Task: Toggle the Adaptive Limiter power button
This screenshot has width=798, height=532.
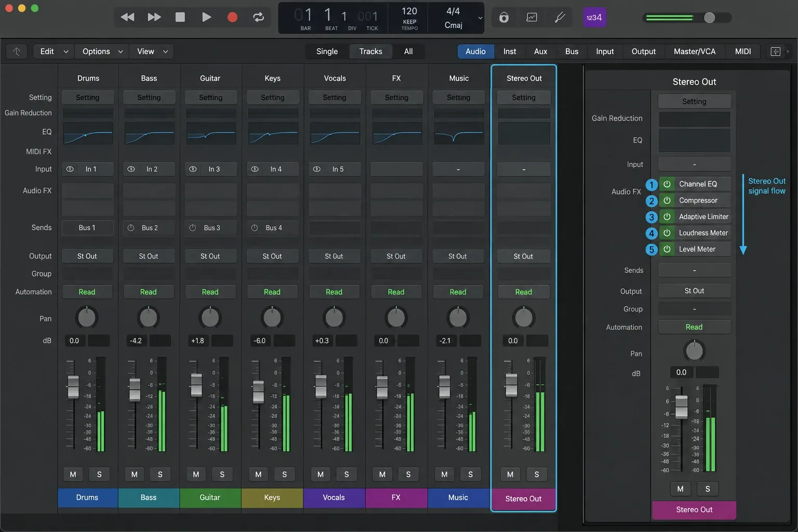Action: click(667, 217)
